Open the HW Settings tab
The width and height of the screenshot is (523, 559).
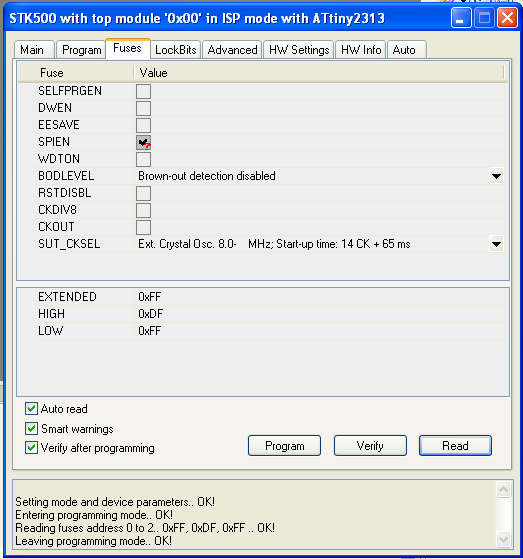299,50
